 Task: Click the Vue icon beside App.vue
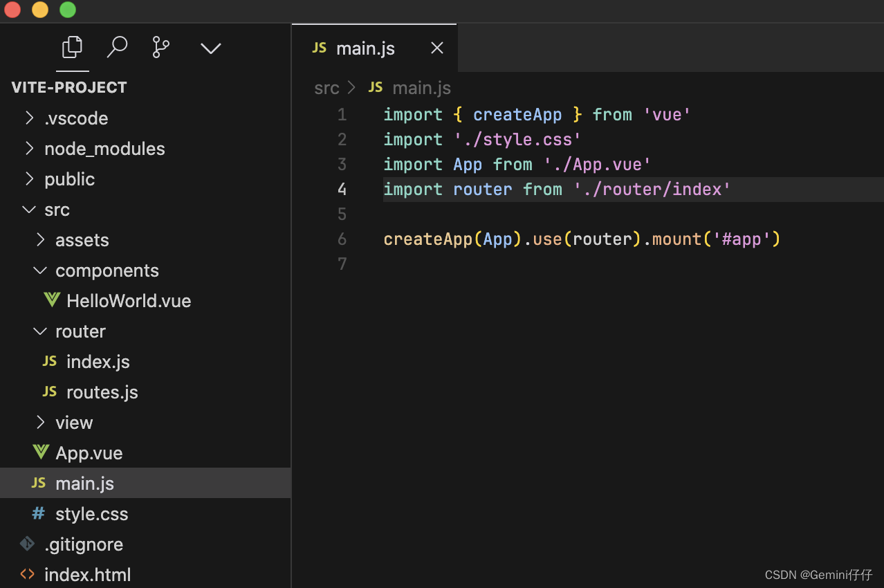[41, 452]
